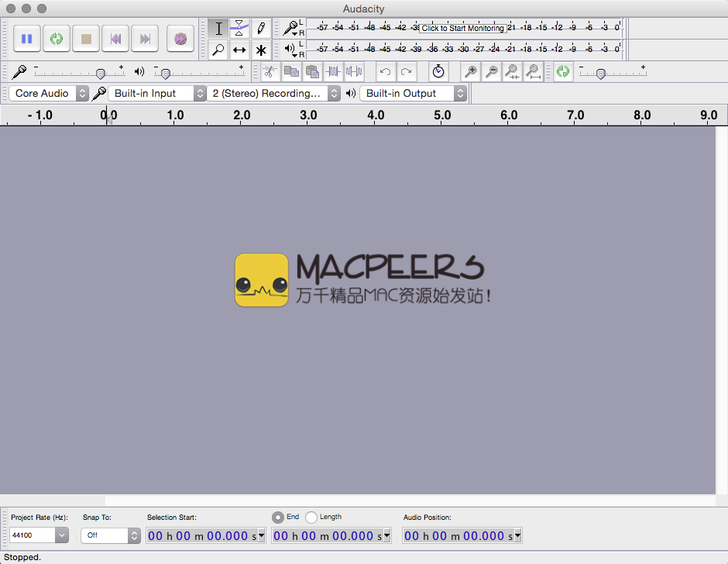Image resolution: width=728 pixels, height=564 pixels.
Task: Choose the Time Shift tool
Action: (x=239, y=50)
